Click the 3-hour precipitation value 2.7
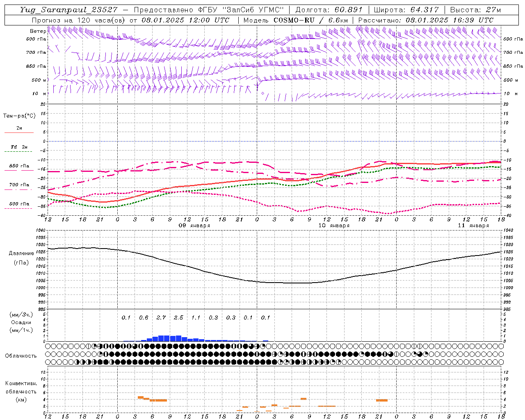 [161, 317]
